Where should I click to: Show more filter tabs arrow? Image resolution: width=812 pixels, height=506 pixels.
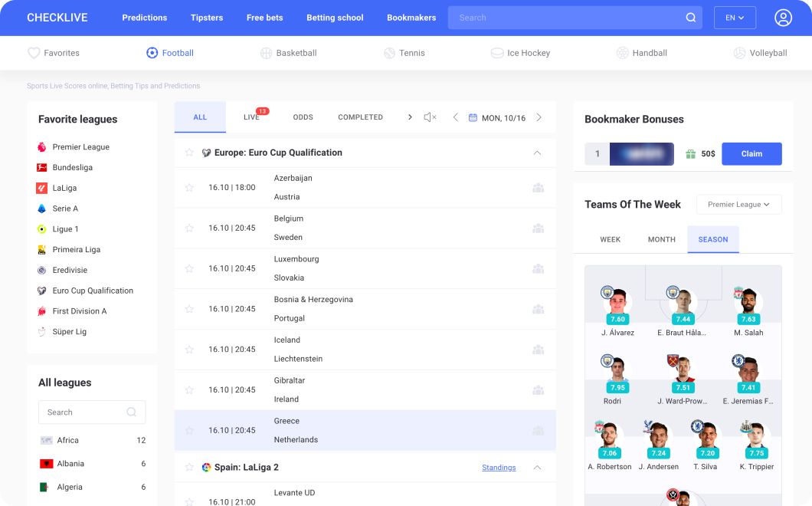coord(410,117)
